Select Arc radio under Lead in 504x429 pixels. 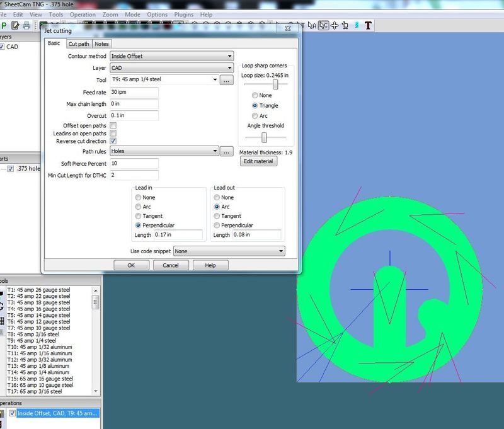[139, 207]
